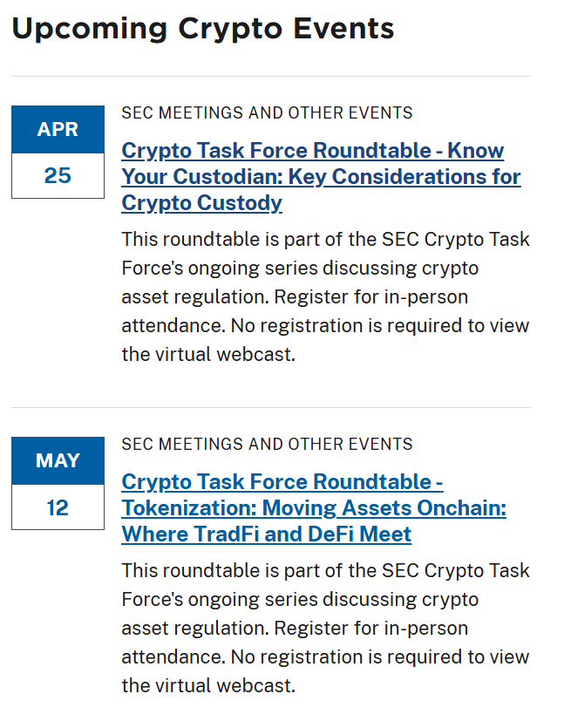Click May event's 'This roundtable is part' sentence

point(262,571)
